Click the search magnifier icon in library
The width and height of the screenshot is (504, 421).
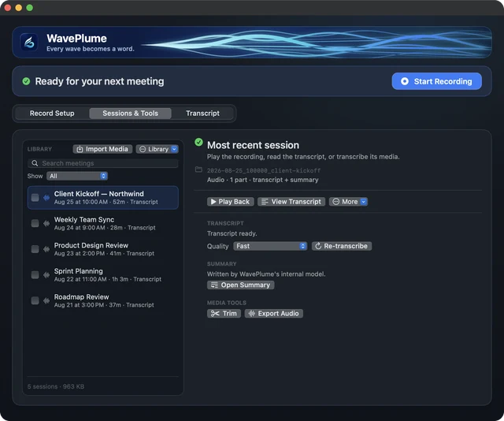click(35, 163)
